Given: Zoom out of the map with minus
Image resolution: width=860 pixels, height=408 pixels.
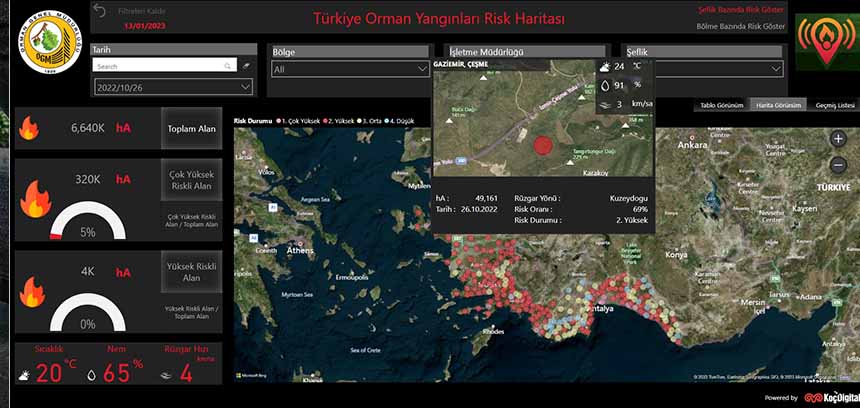Looking at the screenshot, I should (838, 165).
